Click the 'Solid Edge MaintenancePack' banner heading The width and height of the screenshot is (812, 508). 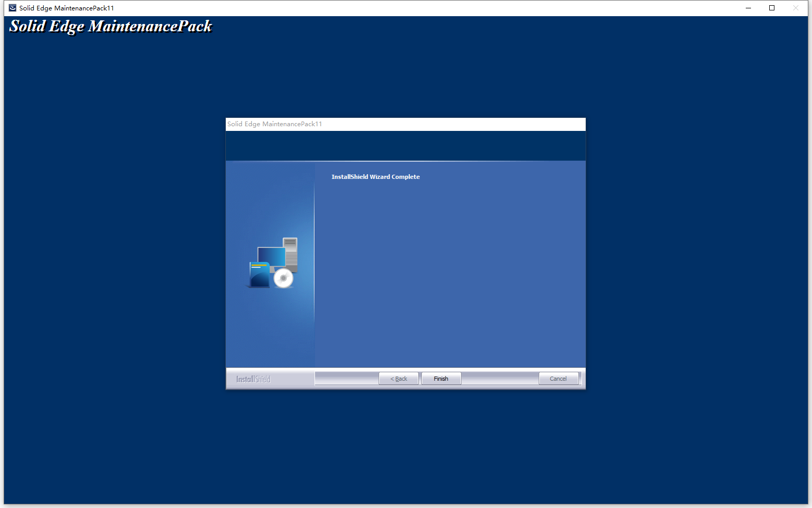(x=111, y=26)
